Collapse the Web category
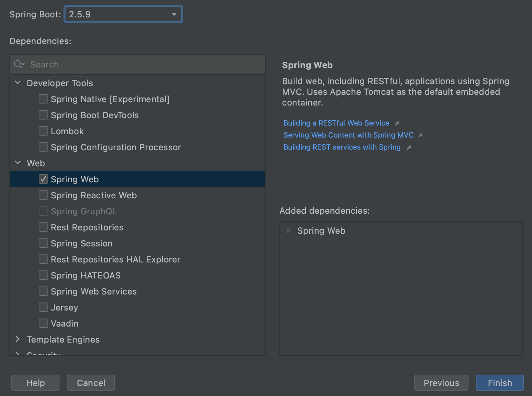The height and width of the screenshot is (396, 532). click(18, 163)
